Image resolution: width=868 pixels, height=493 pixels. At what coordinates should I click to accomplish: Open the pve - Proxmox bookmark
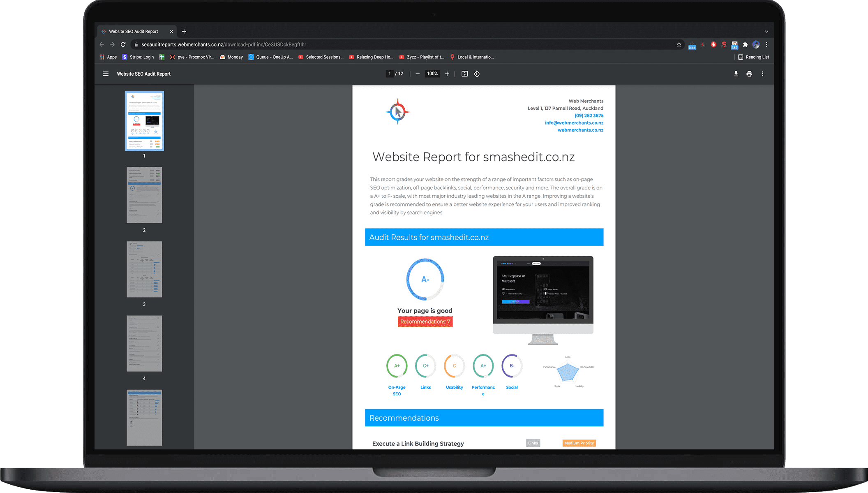[x=192, y=57]
